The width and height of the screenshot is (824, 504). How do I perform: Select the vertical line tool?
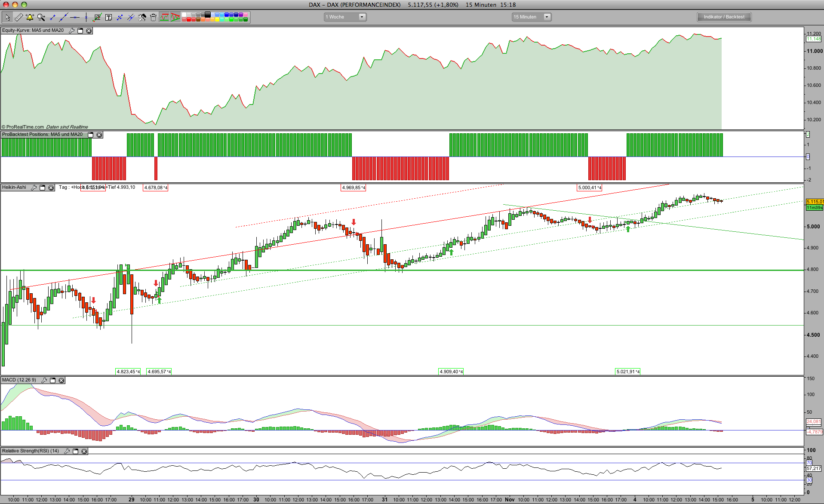86,17
